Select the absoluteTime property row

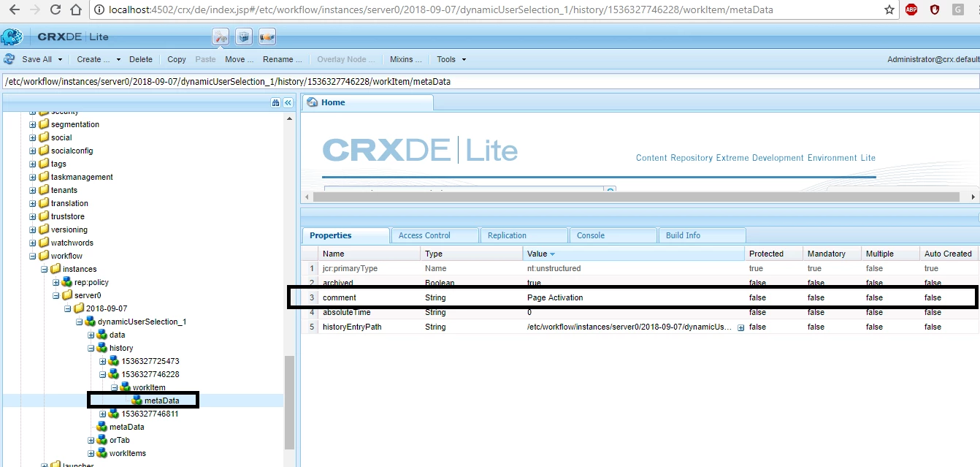[x=640, y=312]
